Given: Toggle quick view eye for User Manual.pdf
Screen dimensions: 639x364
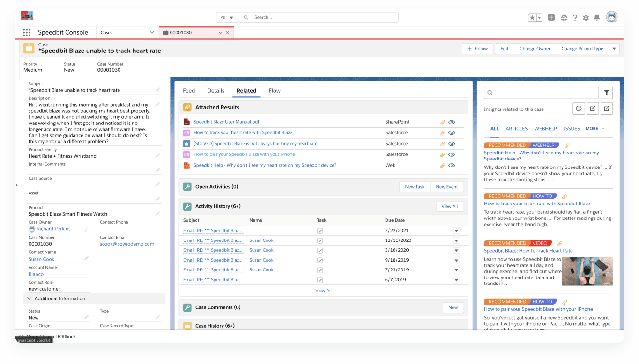Looking at the screenshot, I should 452,122.
